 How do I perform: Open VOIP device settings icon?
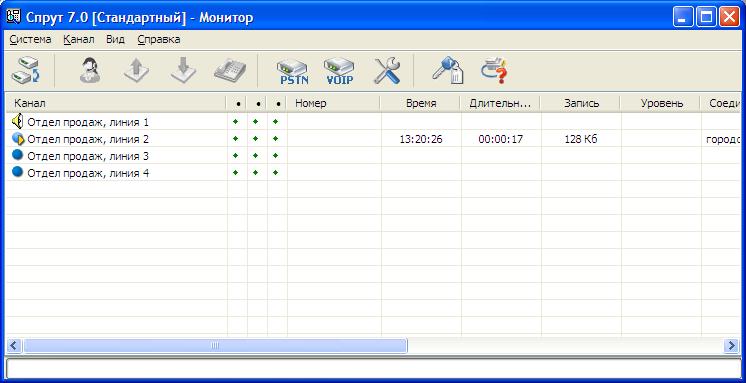pyautogui.click(x=339, y=72)
